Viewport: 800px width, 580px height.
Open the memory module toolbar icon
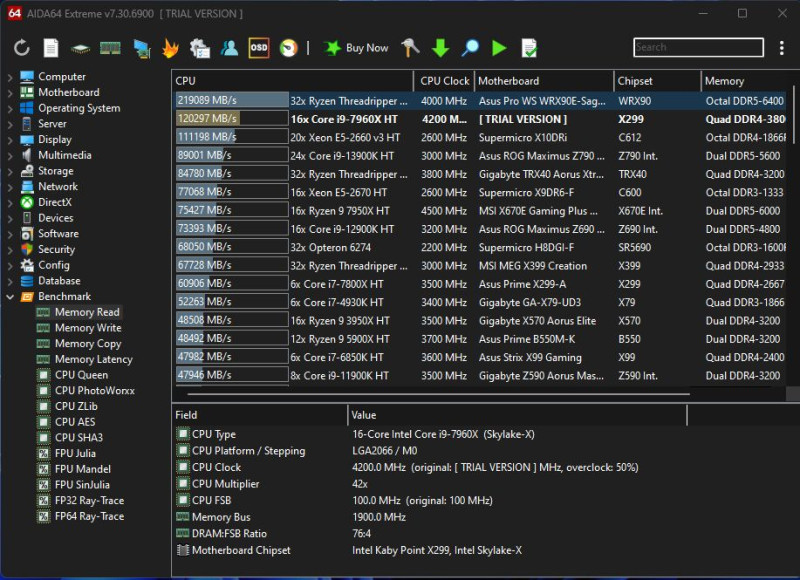[110, 48]
